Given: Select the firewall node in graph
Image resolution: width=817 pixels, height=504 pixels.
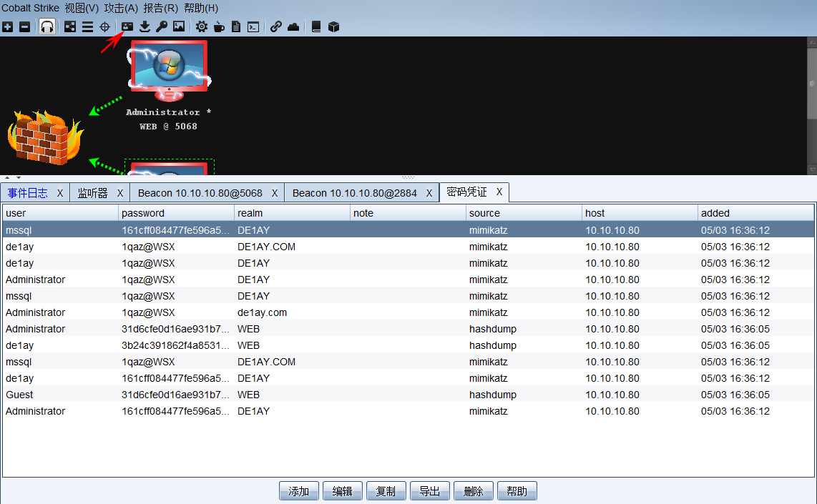Looking at the screenshot, I should (45, 137).
